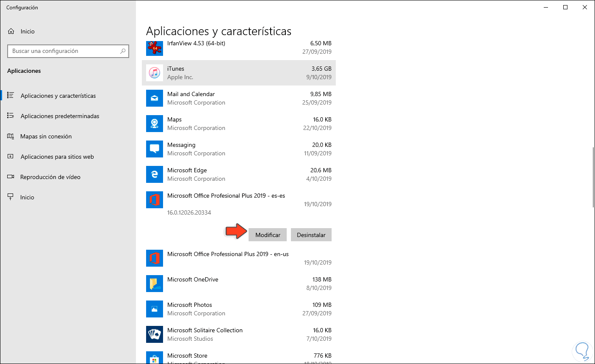Click the magnifying glass search icon
Image resolution: width=595 pixels, height=364 pixels.
click(123, 51)
